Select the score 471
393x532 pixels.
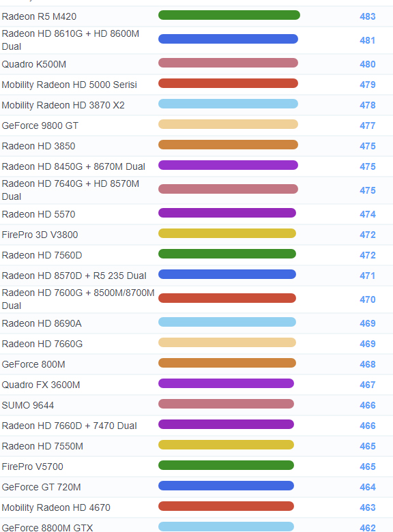[x=368, y=276]
